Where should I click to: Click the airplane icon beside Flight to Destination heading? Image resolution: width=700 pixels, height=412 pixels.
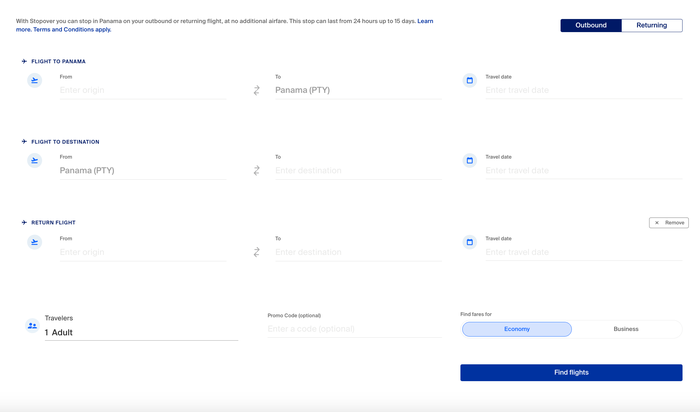[24, 141]
